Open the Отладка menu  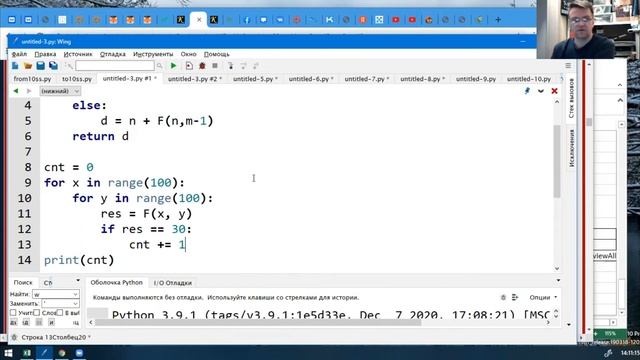113,54
